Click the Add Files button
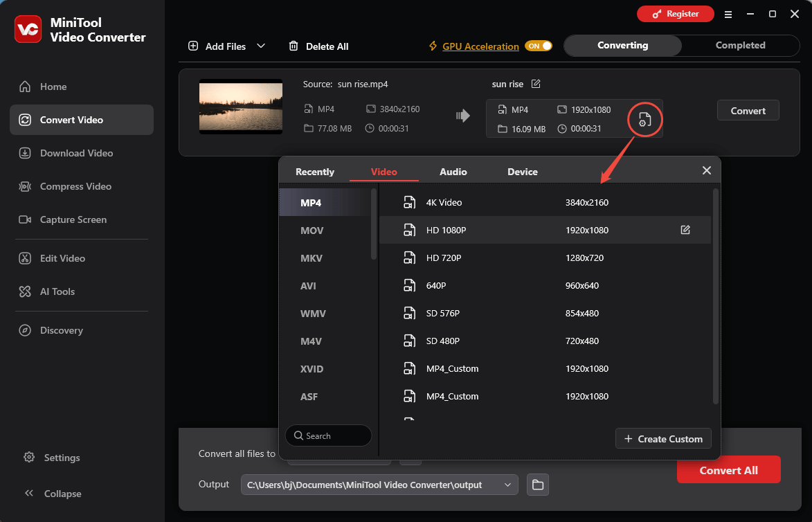This screenshot has height=522, width=812. coord(217,46)
